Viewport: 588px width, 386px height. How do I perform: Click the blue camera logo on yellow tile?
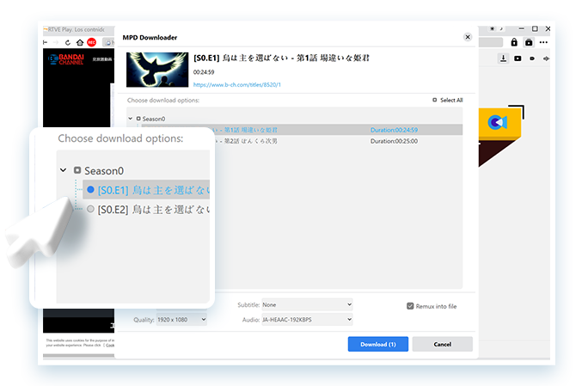pos(497,122)
